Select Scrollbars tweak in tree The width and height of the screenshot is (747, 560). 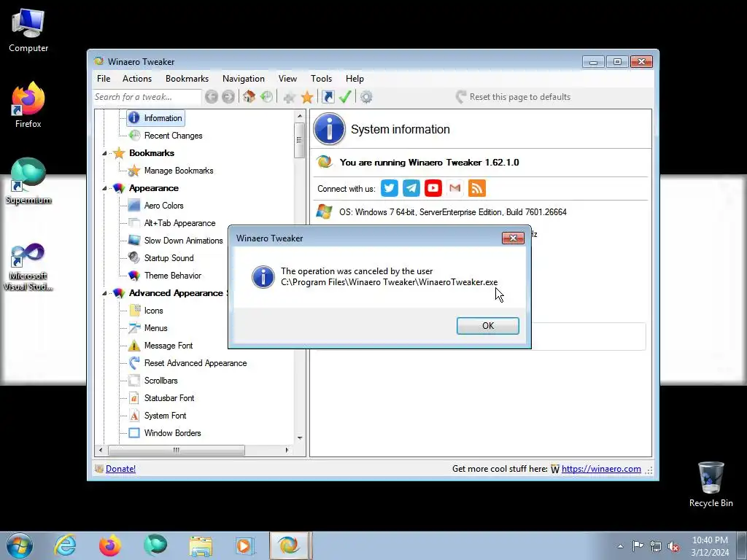coord(160,381)
